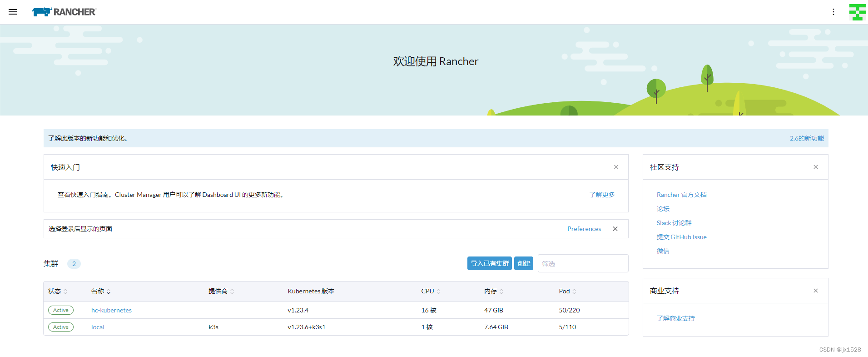Close the 快速入门 panel
Viewport: 868px width, 357px height.
(x=616, y=167)
